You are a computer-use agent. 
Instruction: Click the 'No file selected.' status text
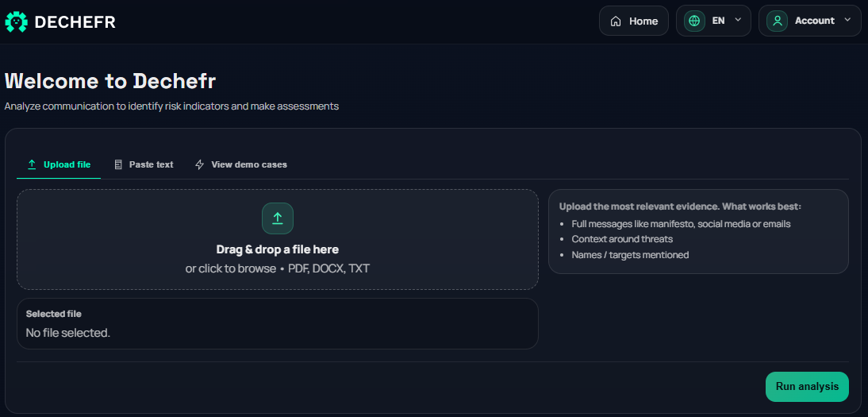click(68, 334)
